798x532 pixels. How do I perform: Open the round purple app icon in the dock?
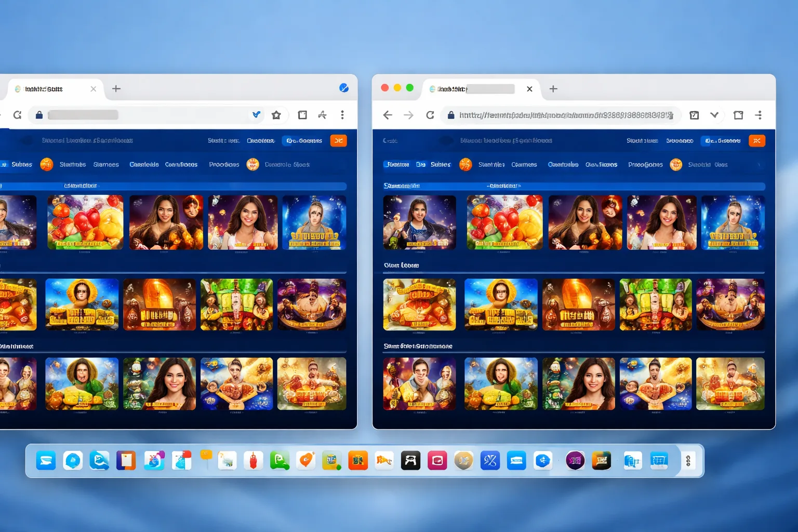(x=575, y=460)
